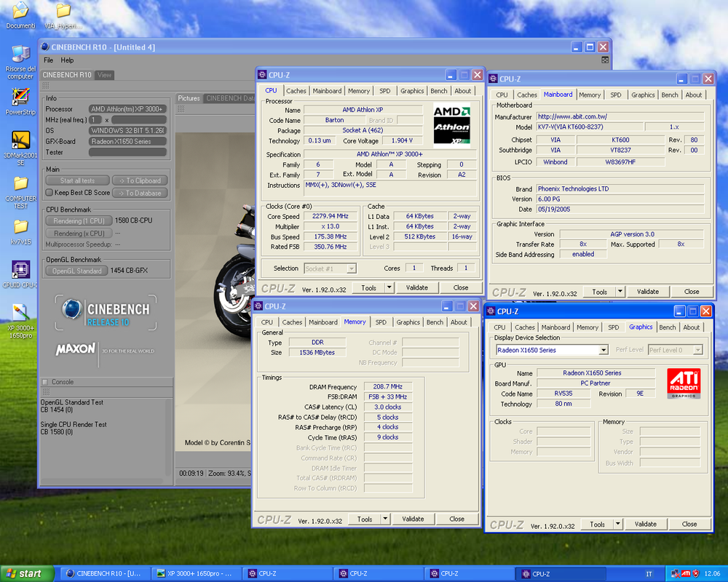728x582 pixels.
Task: Enable Keep Best CB Score checkbox
Action: point(50,192)
